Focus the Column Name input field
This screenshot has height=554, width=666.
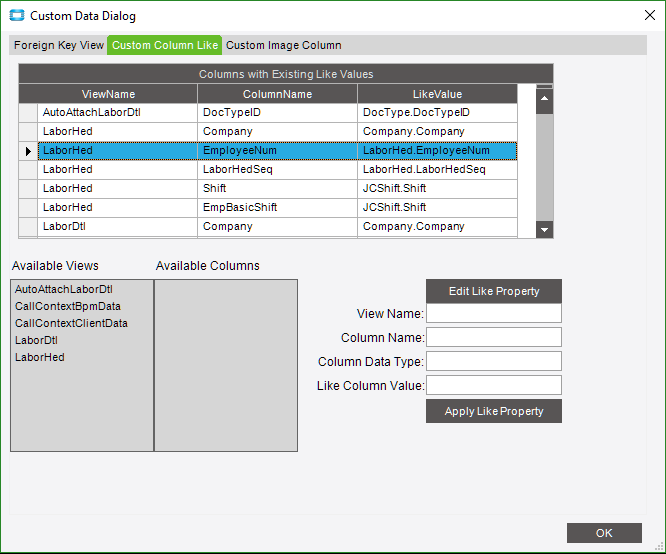[x=494, y=337]
